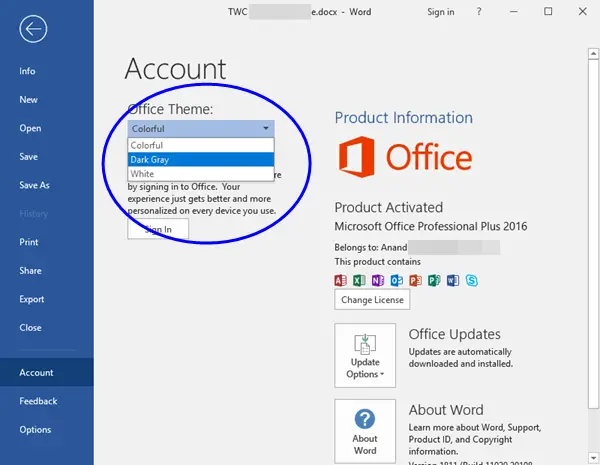Image resolution: width=600 pixels, height=465 pixels.
Task: Click the 'This product contains' label
Action: pyautogui.click(x=378, y=262)
